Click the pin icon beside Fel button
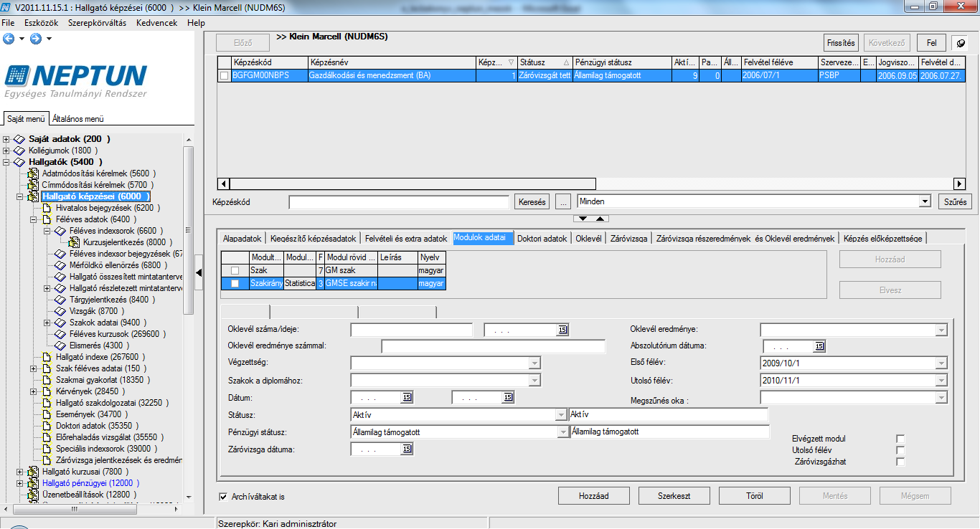Viewport: 980px width, 529px height. pyautogui.click(x=961, y=43)
